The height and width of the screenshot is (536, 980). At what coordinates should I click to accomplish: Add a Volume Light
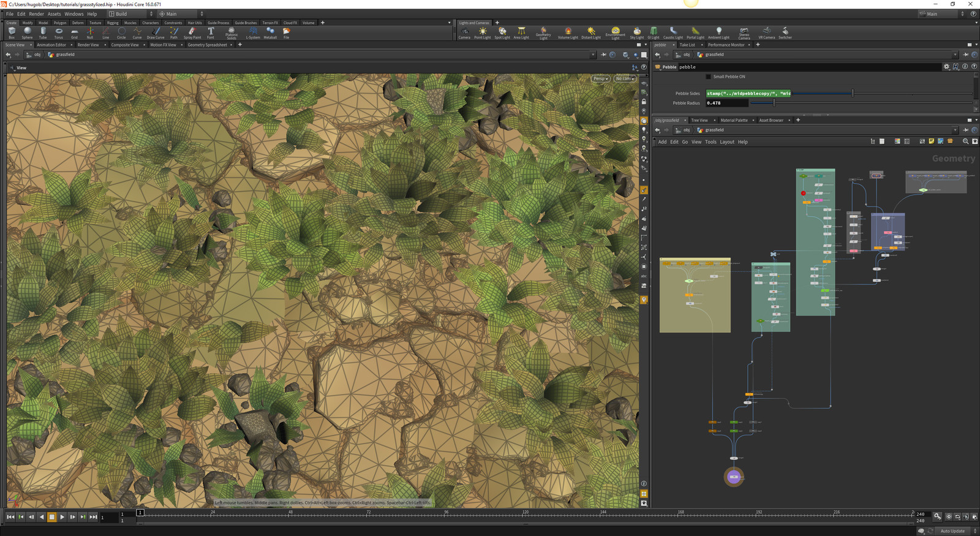point(568,32)
